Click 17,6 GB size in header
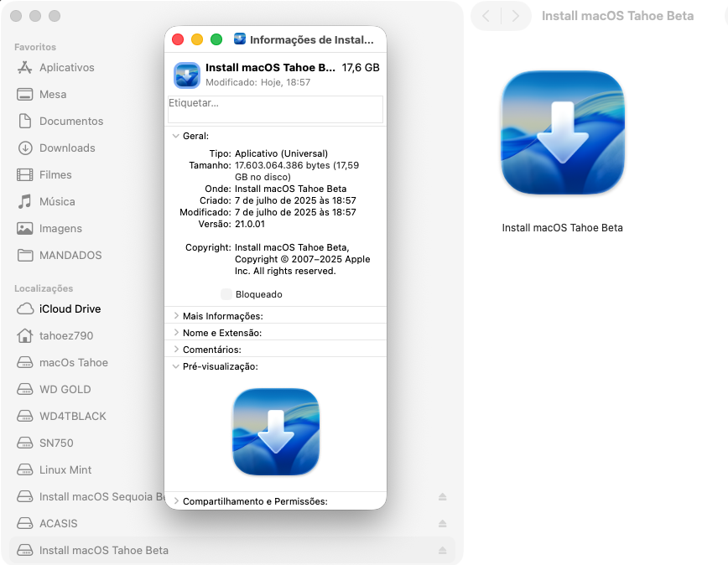The width and height of the screenshot is (728, 565). tap(361, 68)
